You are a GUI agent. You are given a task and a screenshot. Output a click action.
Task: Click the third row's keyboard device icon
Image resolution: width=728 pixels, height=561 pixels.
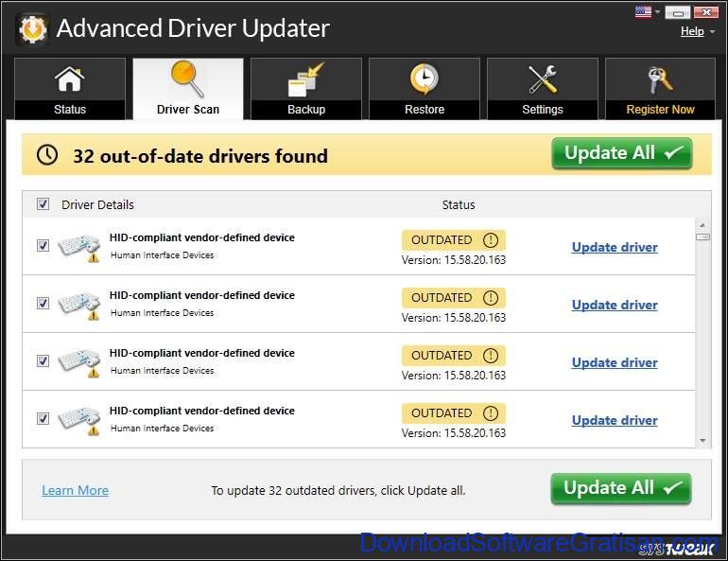tap(78, 363)
